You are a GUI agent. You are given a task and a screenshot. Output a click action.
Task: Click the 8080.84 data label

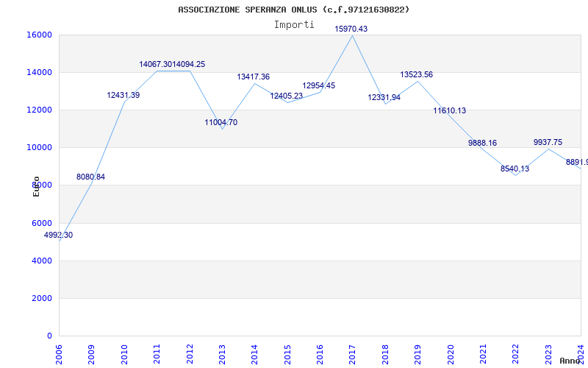click(x=90, y=177)
